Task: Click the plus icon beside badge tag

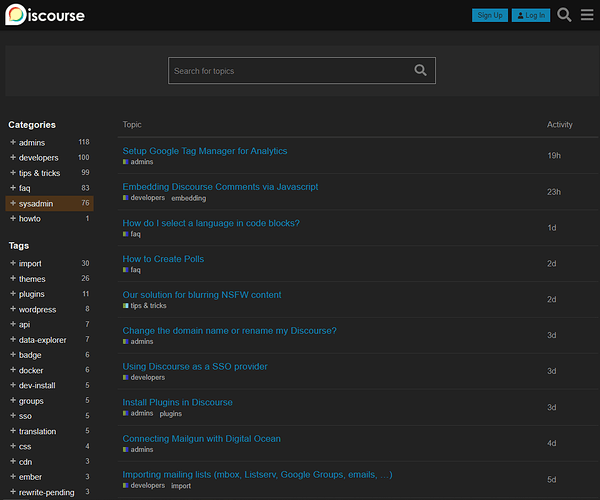Action: [13, 355]
